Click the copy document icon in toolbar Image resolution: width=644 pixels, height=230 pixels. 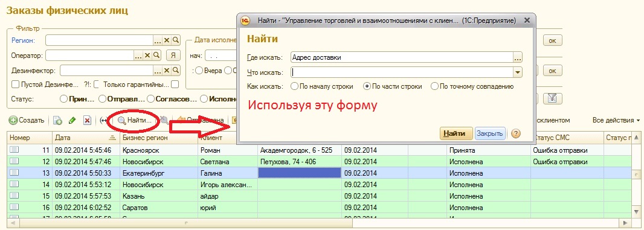(x=58, y=121)
